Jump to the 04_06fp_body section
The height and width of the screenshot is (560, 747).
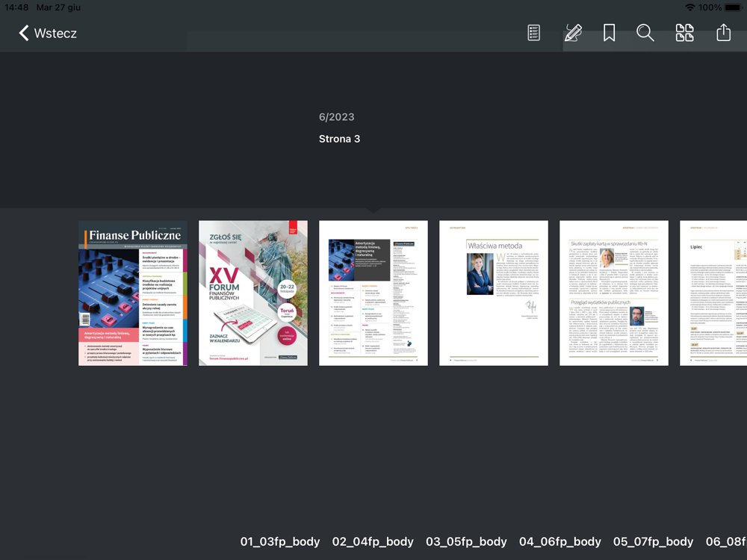coord(560,541)
